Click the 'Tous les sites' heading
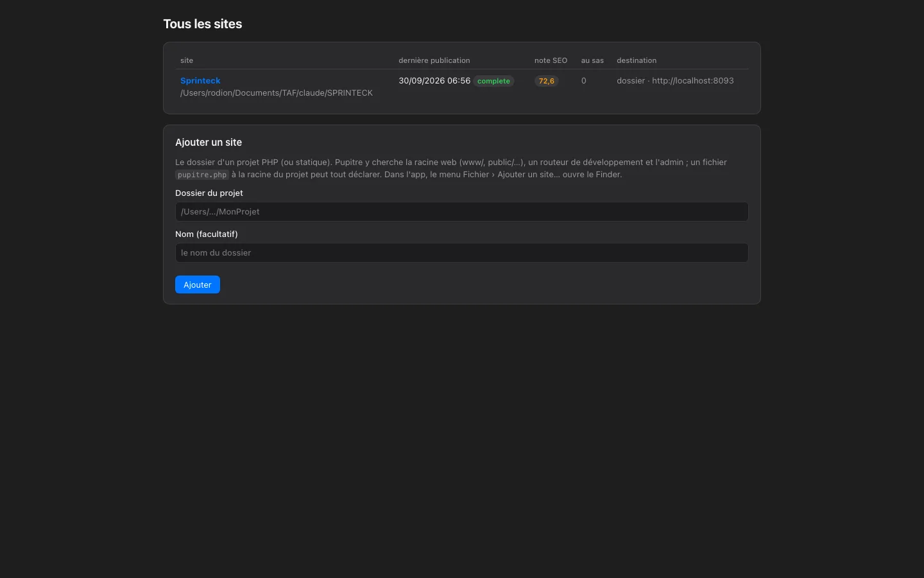The image size is (924, 578). [203, 24]
